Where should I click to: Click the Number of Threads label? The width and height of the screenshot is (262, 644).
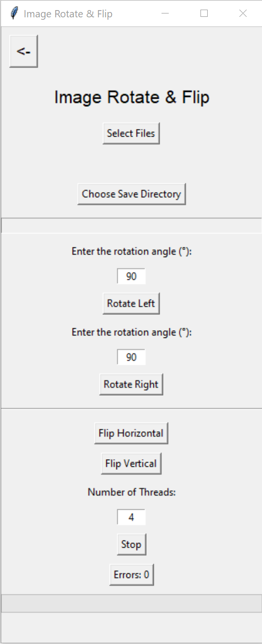point(132,492)
